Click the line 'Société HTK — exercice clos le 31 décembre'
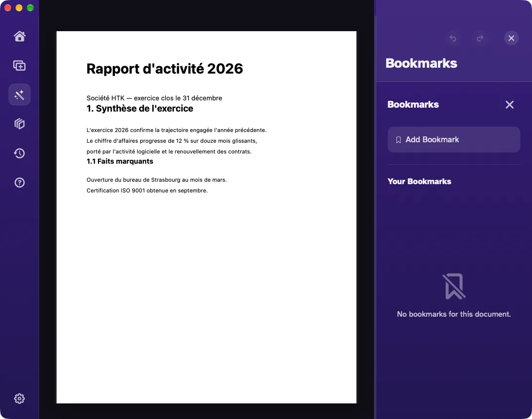The width and height of the screenshot is (532, 419). coord(155,98)
